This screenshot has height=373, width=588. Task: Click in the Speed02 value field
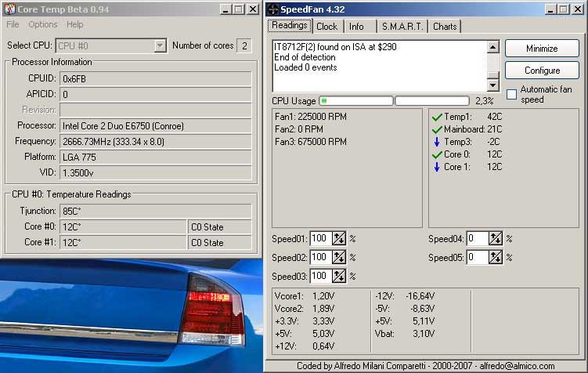[321, 258]
